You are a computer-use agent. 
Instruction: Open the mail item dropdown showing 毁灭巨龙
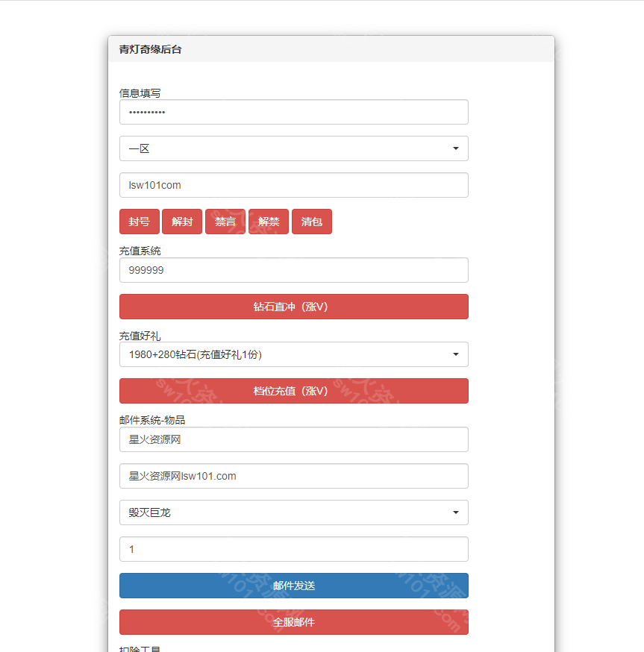[293, 512]
